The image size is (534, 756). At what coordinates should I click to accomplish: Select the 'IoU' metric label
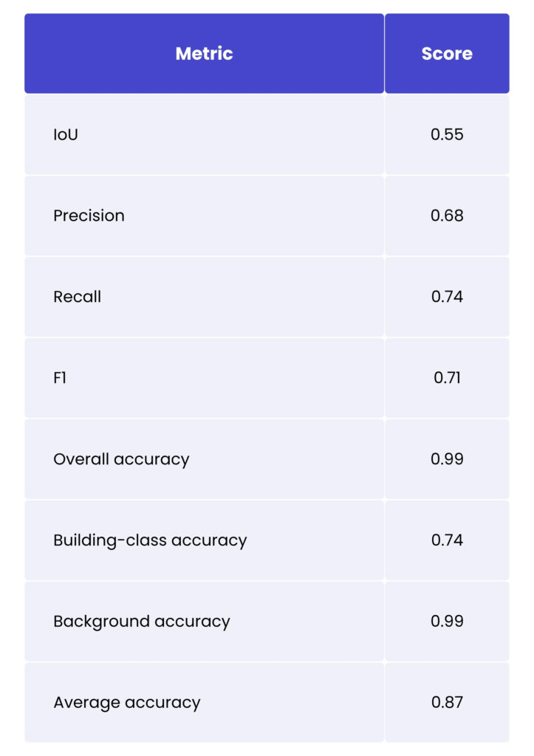click(x=66, y=134)
